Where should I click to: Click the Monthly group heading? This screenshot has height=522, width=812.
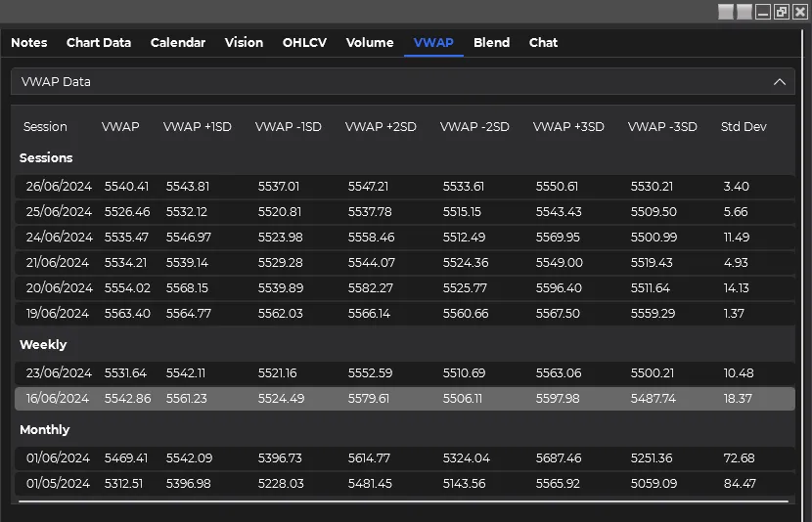(x=45, y=429)
